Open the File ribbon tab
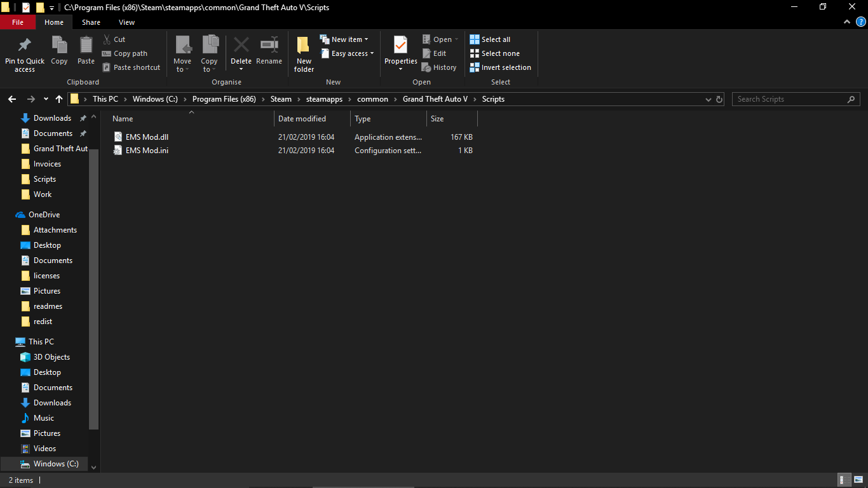This screenshot has width=868, height=488. pyautogui.click(x=18, y=22)
